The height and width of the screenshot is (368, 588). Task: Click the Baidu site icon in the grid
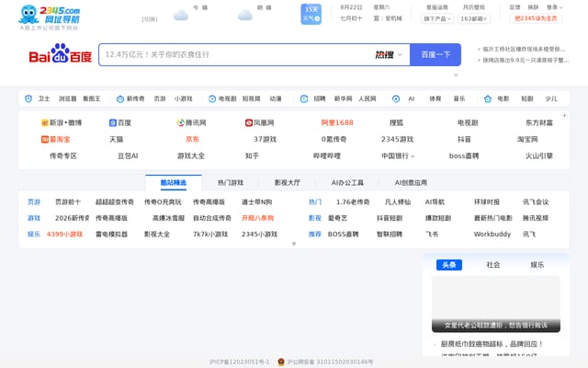[113, 122]
